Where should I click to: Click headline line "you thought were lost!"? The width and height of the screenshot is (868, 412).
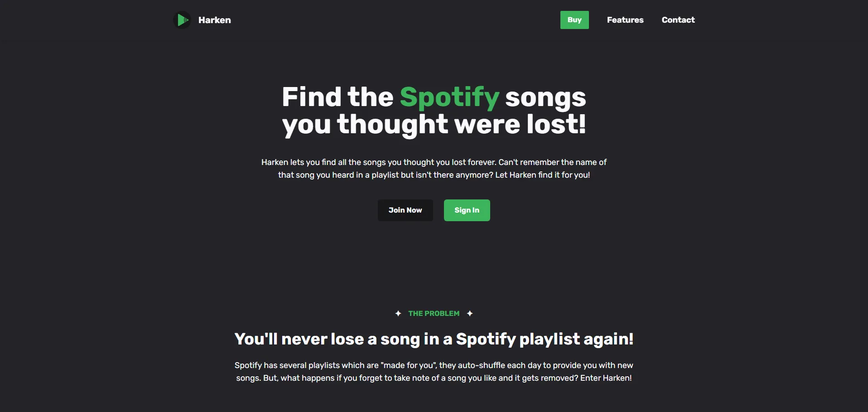[434, 124]
